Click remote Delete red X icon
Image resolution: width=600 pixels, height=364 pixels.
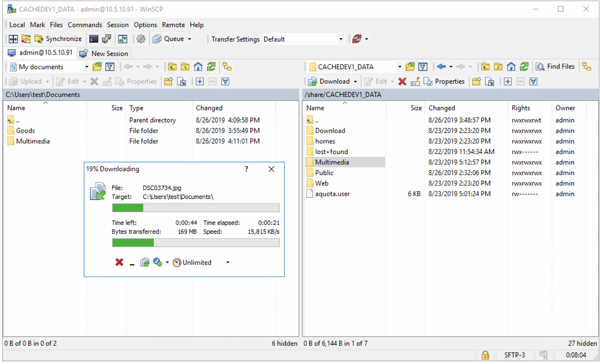point(402,82)
